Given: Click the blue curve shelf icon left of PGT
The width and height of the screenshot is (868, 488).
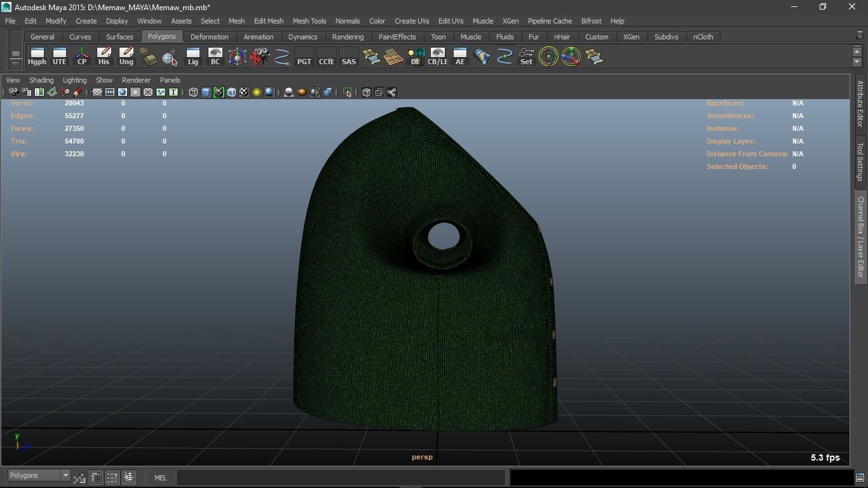Looking at the screenshot, I should pyautogui.click(x=281, y=57).
